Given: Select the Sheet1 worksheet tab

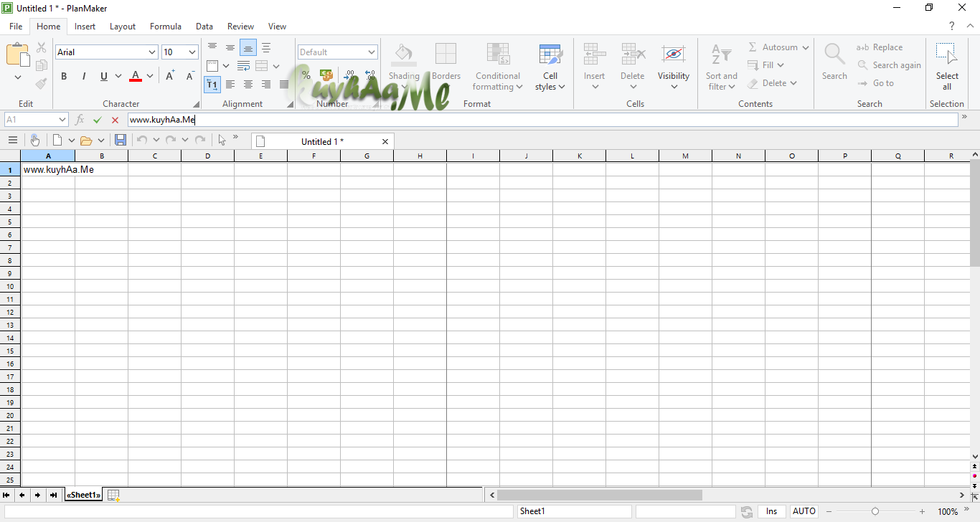Looking at the screenshot, I should pos(83,495).
